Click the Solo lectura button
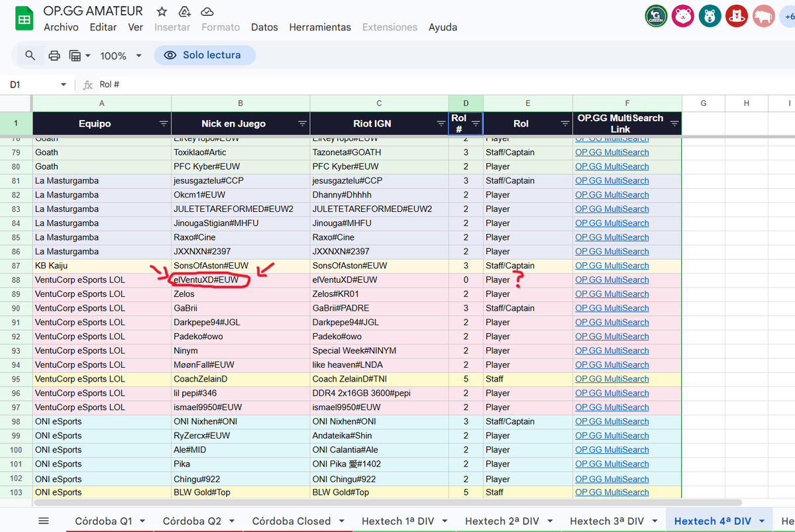 click(205, 56)
